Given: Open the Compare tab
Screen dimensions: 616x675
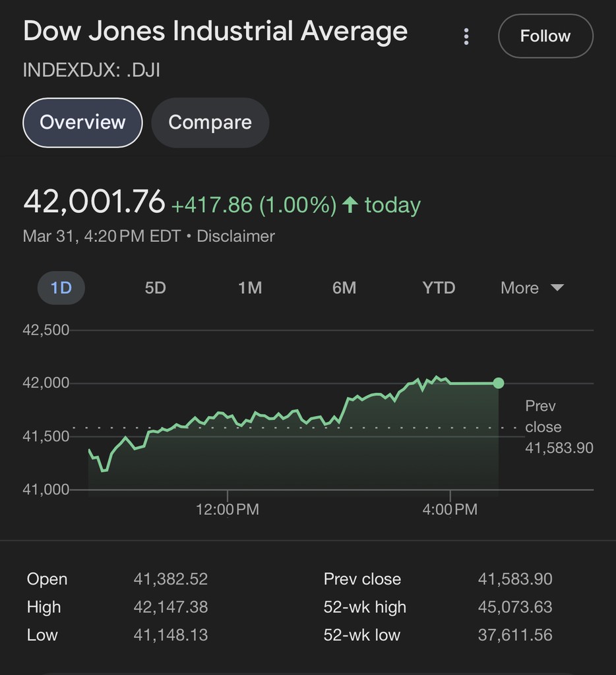Looking at the screenshot, I should pos(210,123).
